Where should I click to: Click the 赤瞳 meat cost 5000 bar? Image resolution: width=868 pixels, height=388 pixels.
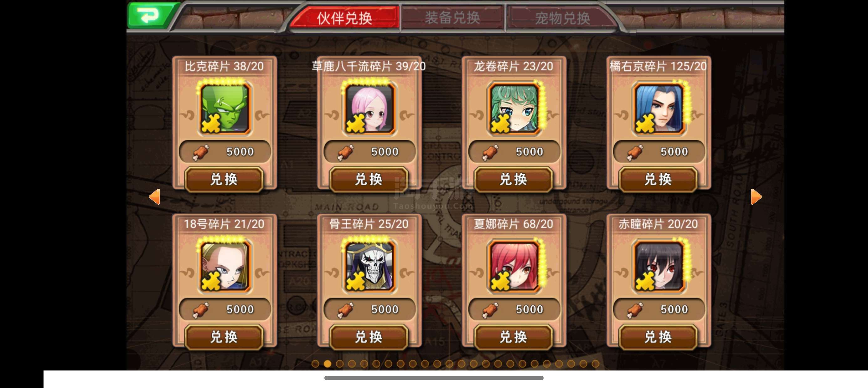(659, 309)
